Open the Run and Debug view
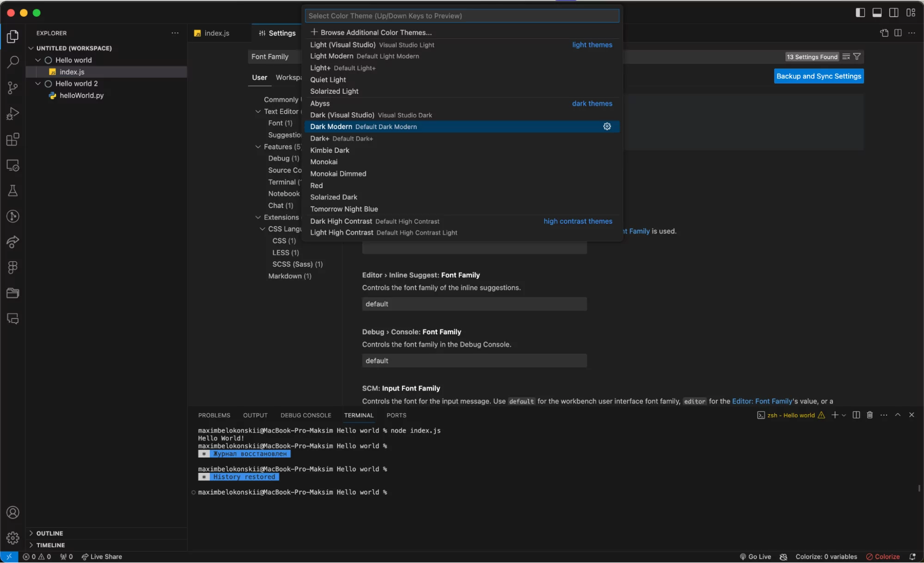The width and height of the screenshot is (924, 563). pyautogui.click(x=13, y=114)
